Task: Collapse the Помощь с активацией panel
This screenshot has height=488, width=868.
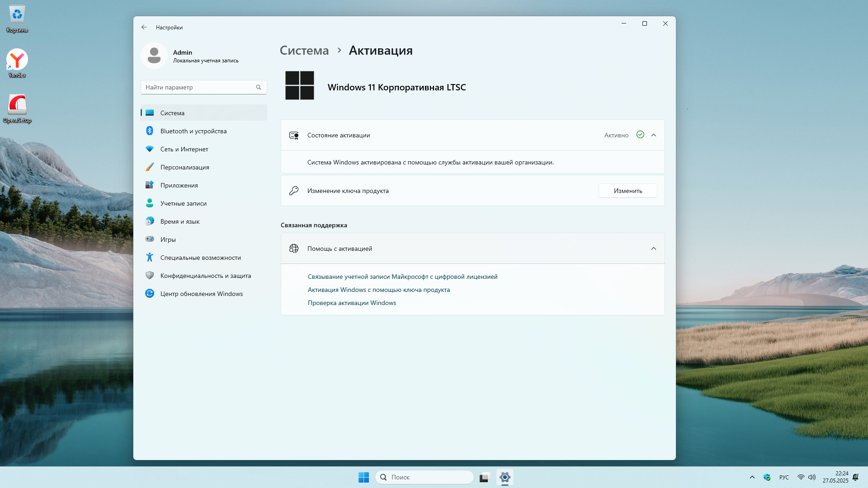Action: point(653,249)
